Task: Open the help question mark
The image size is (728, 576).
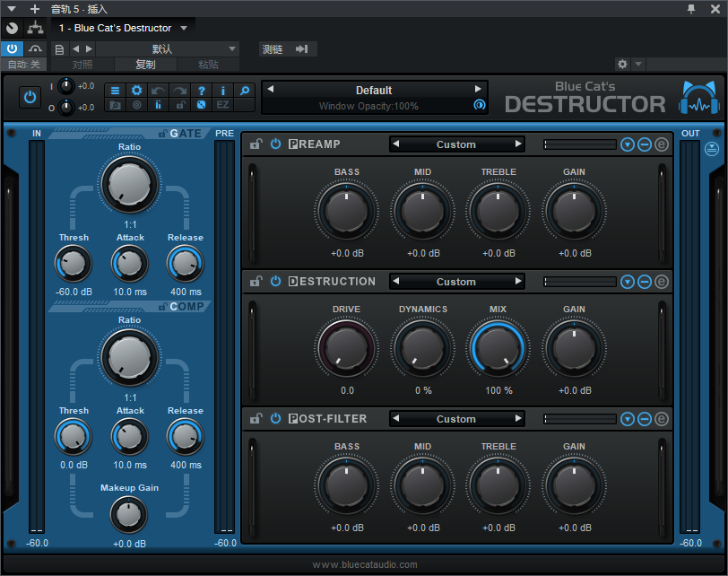Action: tap(201, 91)
